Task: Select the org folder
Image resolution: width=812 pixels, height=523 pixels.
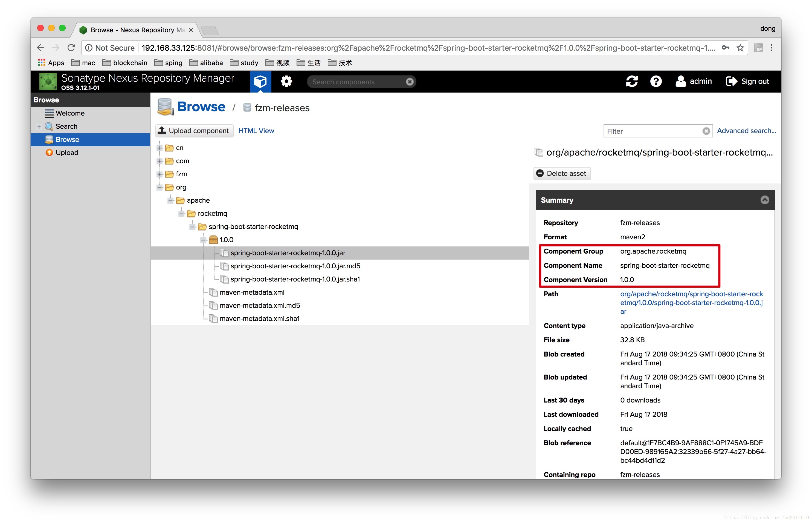Action: (181, 188)
